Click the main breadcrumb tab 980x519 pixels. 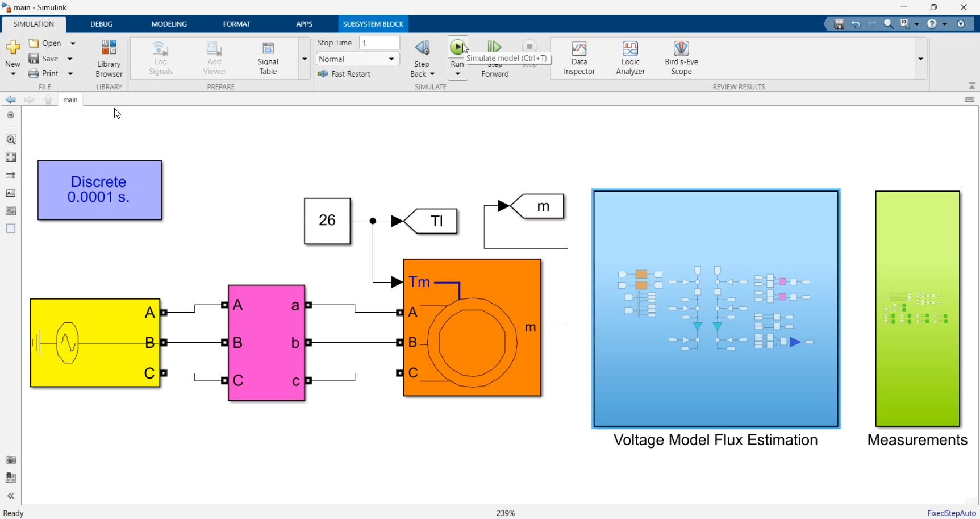(70, 100)
